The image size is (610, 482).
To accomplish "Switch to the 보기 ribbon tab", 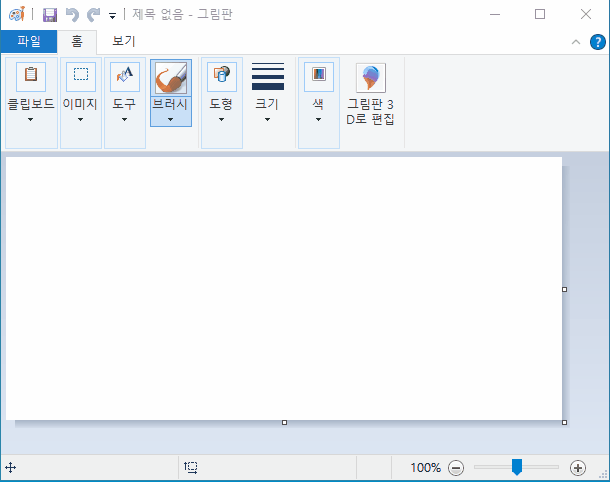I will (x=123, y=41).
